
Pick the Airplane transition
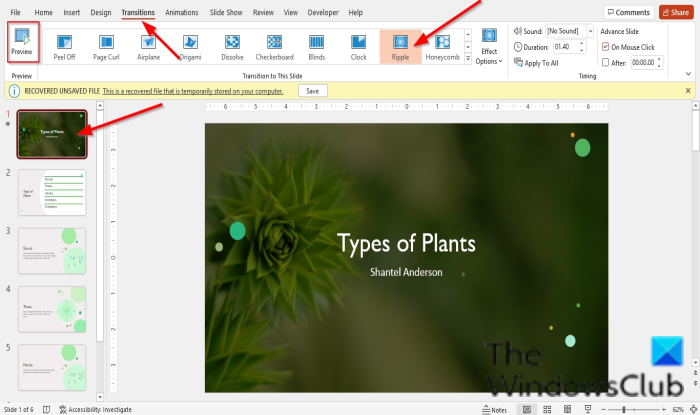147,48
